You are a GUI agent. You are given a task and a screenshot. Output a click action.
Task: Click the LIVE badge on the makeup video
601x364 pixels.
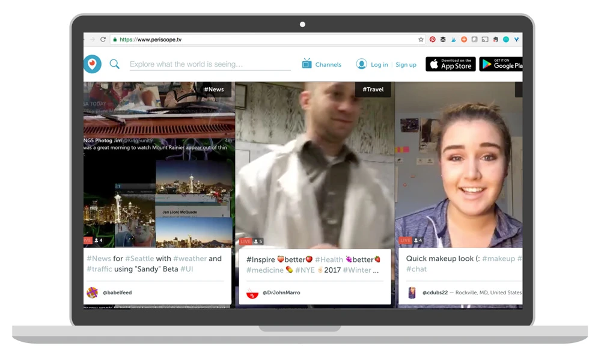(405, 240)
